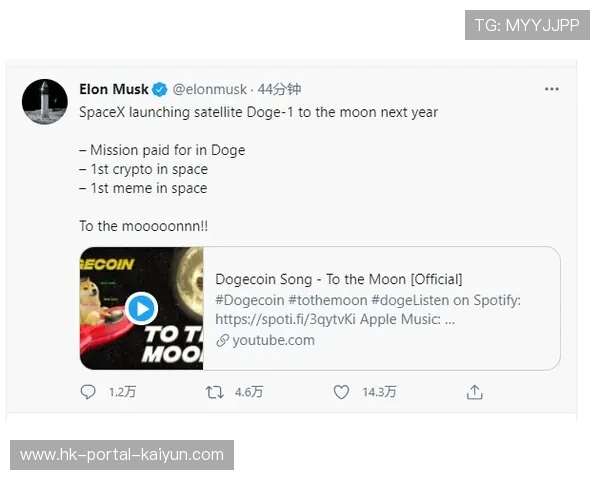Screen dimensions: 600x480
Task: Open the tweet timestamp 44分钟
Action: [280, 89]
